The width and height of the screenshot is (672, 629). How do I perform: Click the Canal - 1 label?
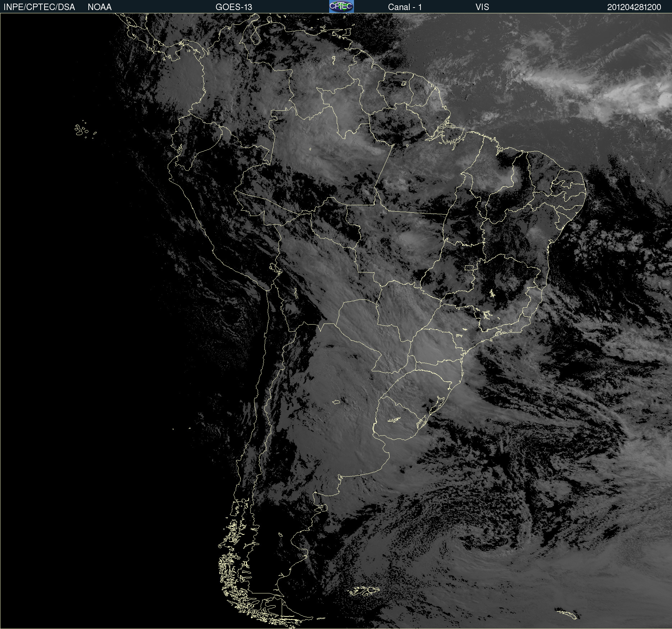tap(405, 7)
